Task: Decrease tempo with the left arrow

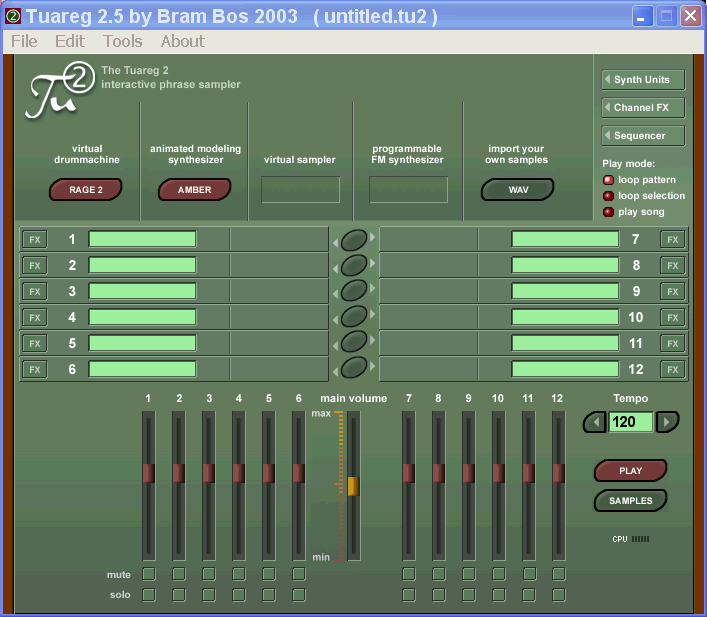Action: [595, 422]
